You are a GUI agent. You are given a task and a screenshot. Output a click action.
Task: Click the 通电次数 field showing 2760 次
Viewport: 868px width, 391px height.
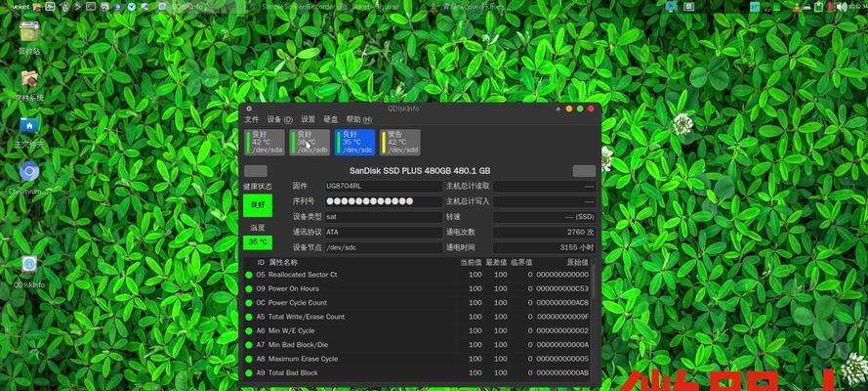pyautogui.click(x=545, y=233)
